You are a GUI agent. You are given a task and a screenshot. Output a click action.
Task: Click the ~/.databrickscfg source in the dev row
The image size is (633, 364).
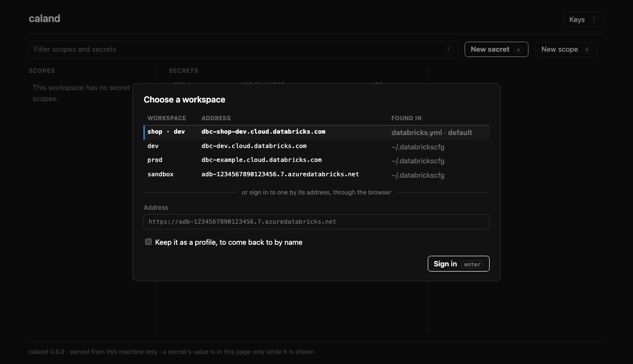coord(418,147)
